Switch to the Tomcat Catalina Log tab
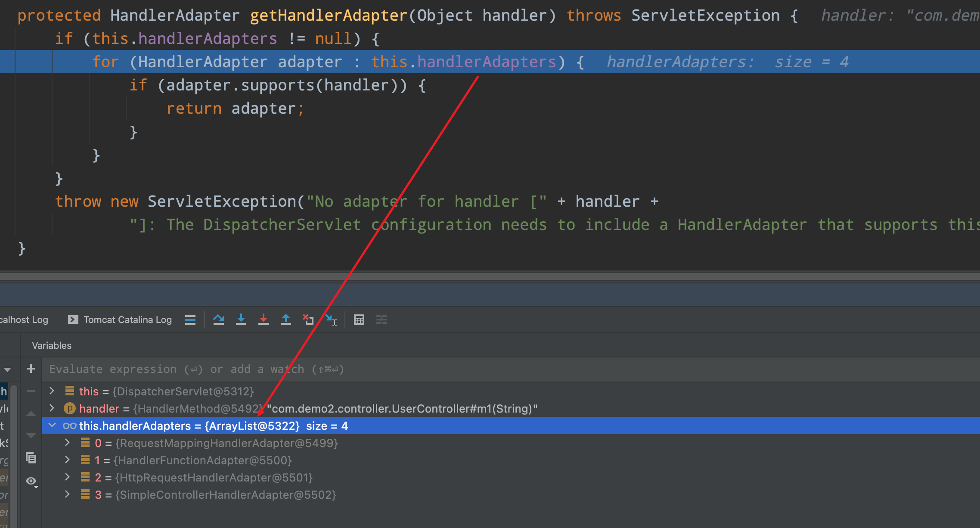 127,320
